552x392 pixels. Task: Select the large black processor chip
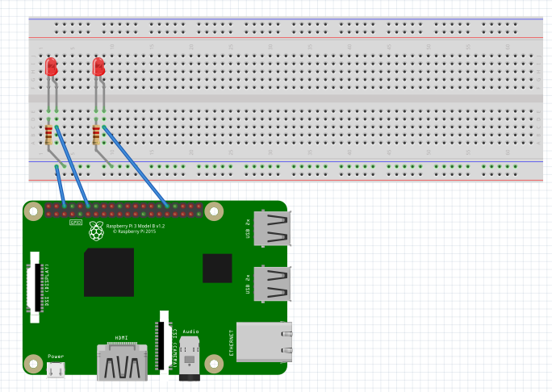(109, 273)
